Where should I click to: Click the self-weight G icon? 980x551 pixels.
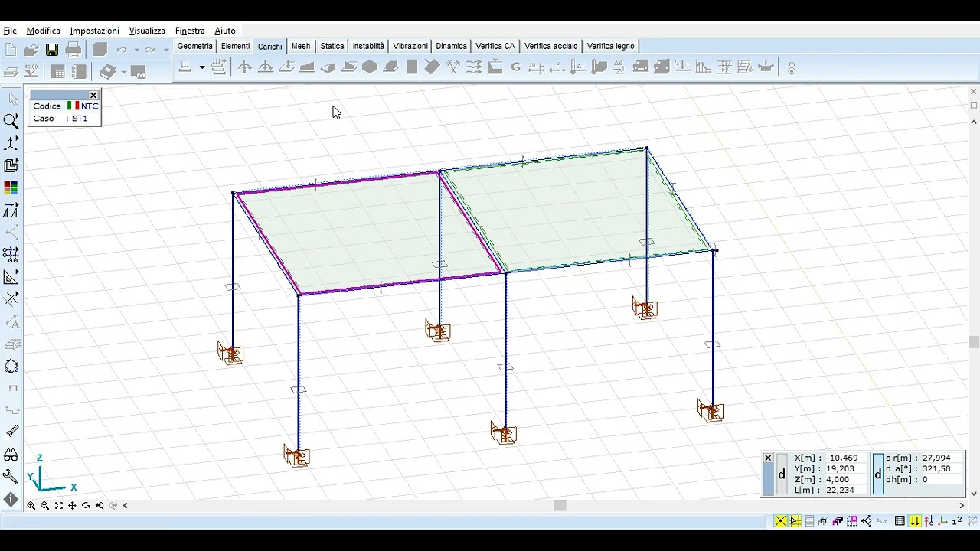click(515, 67)
